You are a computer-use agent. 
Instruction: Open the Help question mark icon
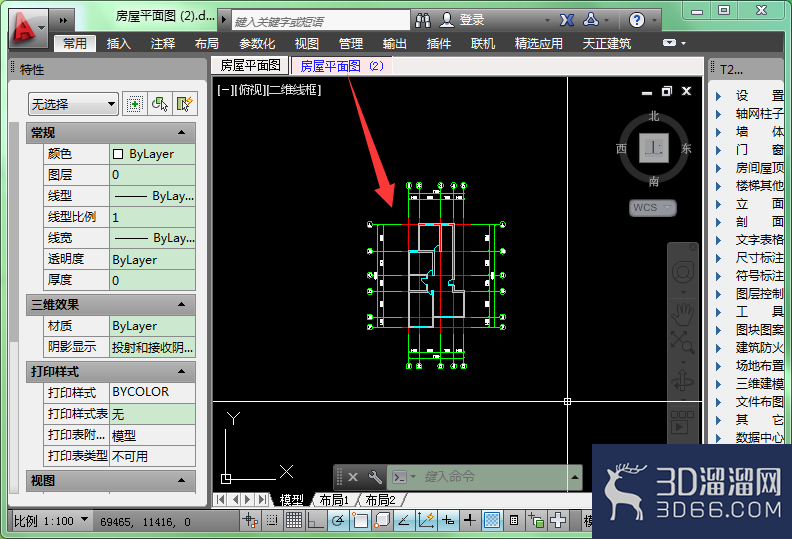pos(636,20)
